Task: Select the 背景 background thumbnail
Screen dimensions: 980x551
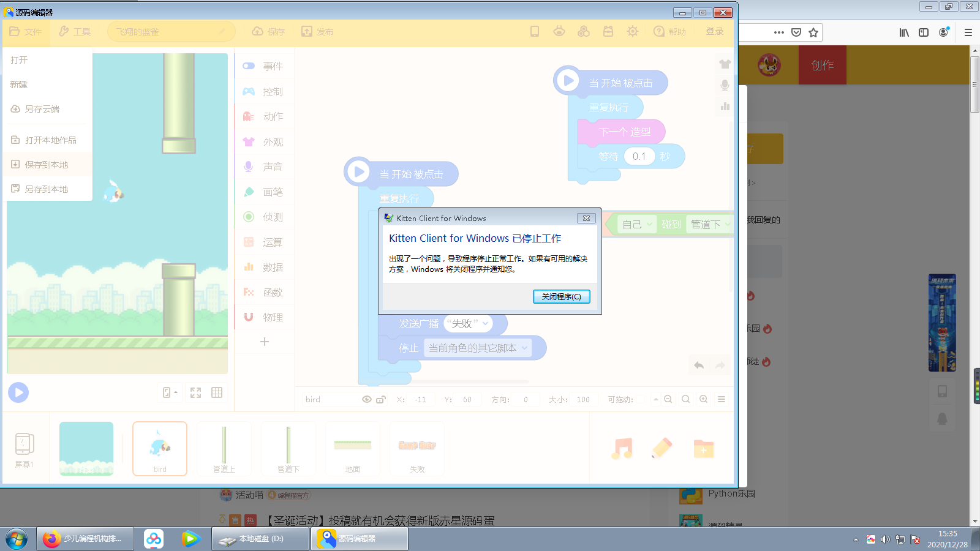Action: 86,449
